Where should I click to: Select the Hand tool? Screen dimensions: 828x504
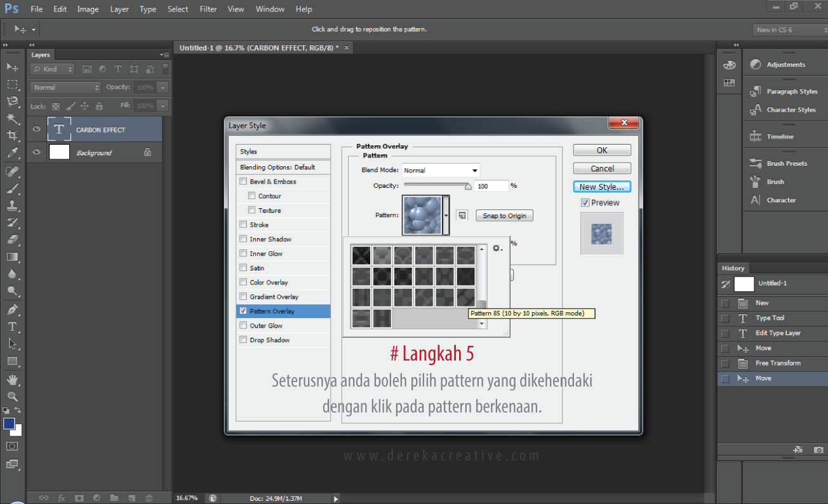[x=12, y=380]
